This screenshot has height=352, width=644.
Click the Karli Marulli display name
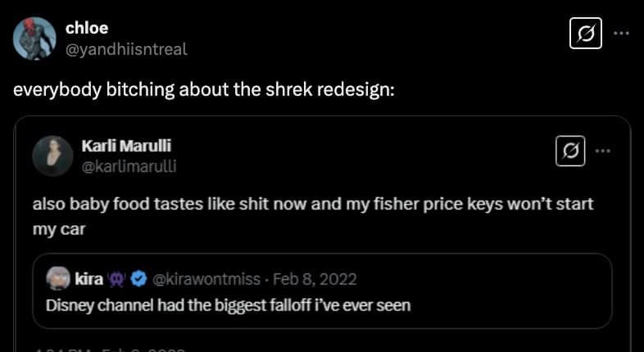126,146
